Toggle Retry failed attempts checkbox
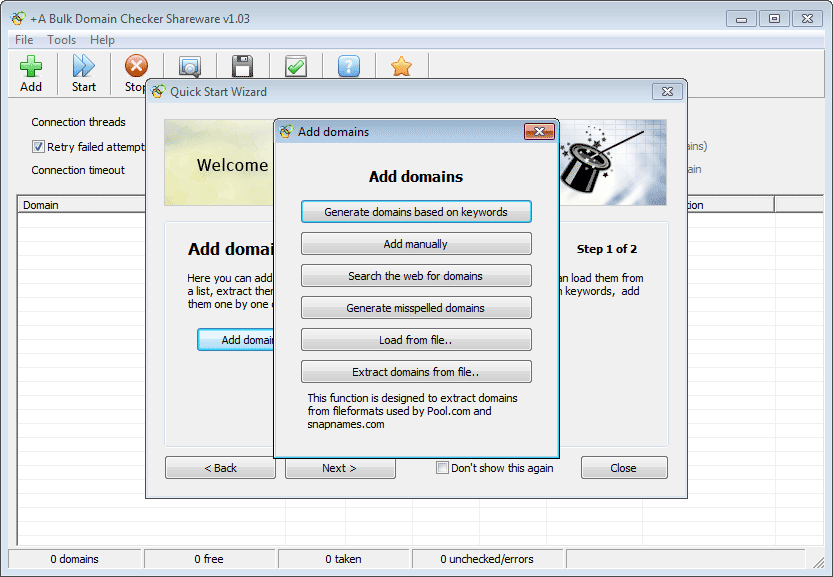This screenshot has width=833, height=577. point(38,147)
